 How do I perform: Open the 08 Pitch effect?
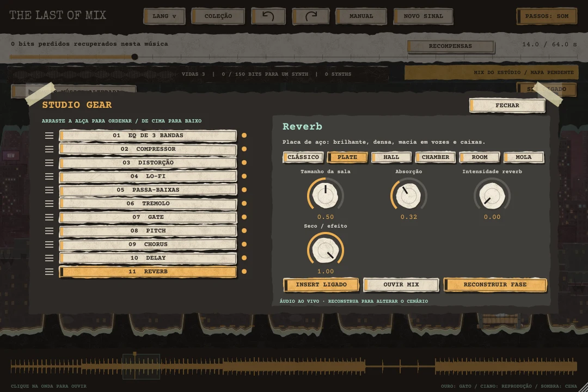148,231
